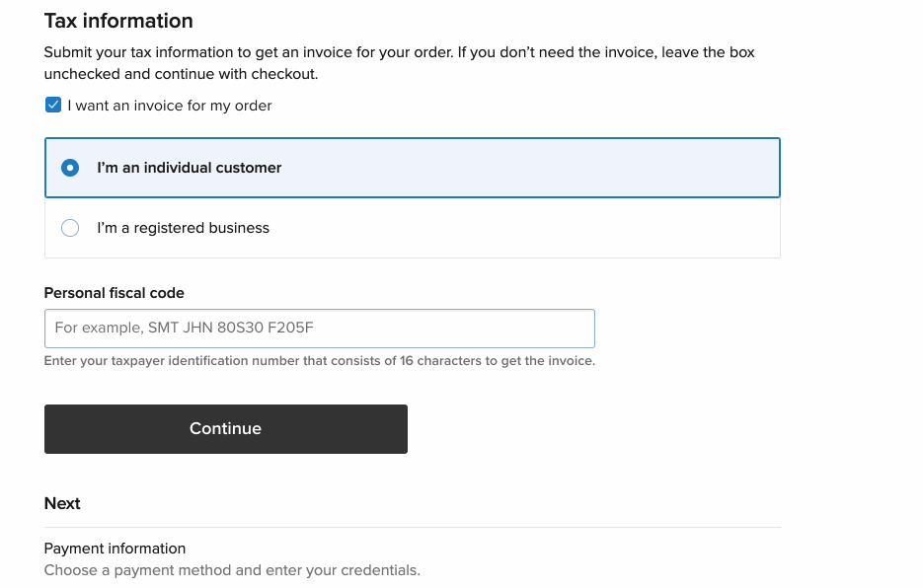Click "Payment information" under Next

pos(115,549)
